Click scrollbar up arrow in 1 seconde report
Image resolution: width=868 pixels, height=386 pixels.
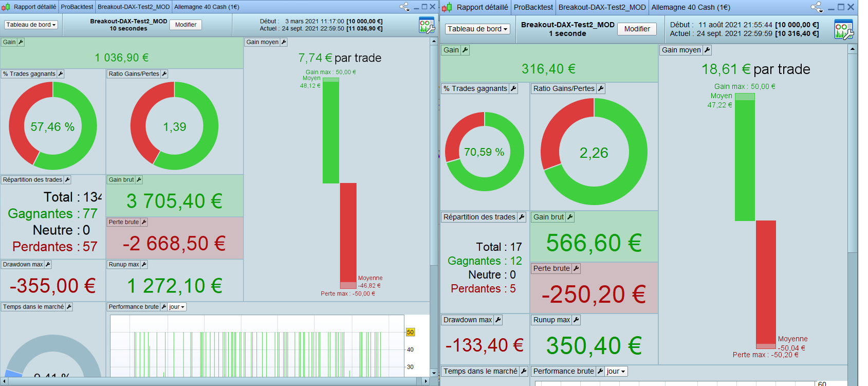[x=853, y=49]
